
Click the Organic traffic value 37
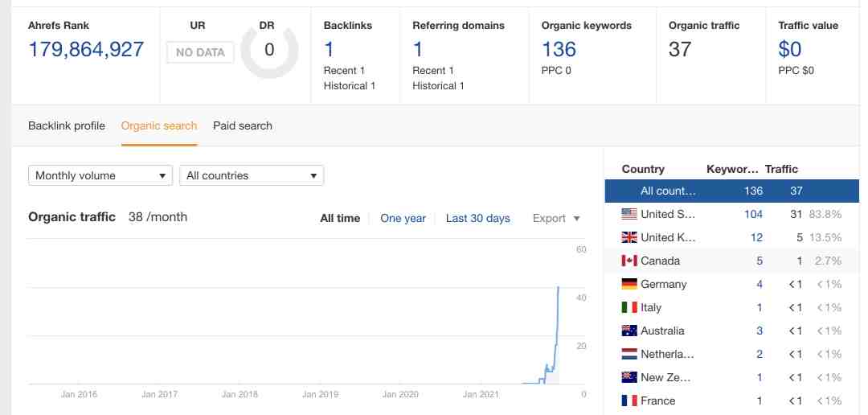tap(680, 49)
